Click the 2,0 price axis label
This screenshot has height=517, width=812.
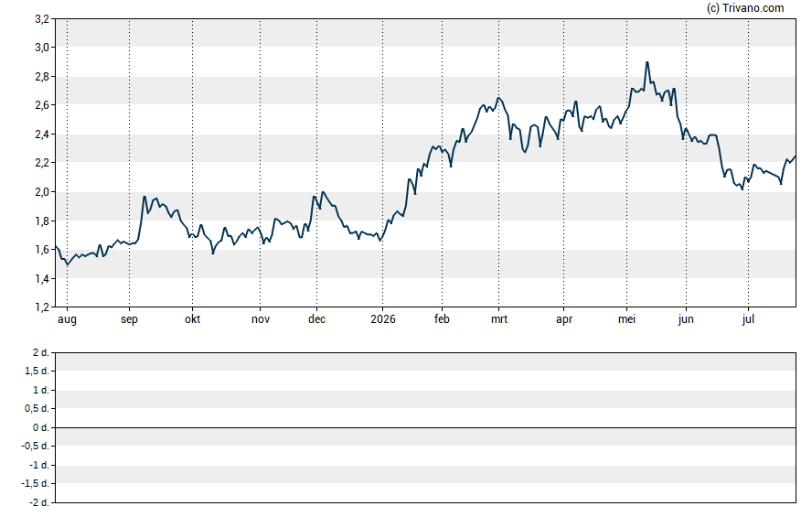pos(42,192)
